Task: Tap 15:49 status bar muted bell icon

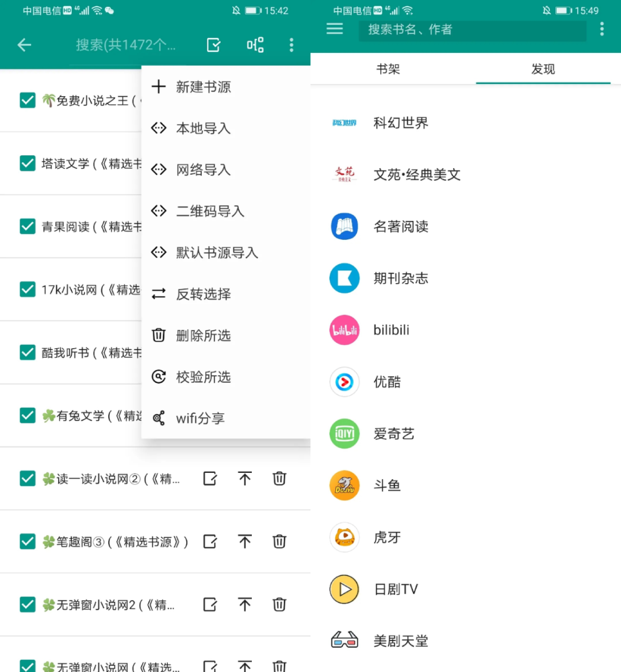Action: pos(546,10)
